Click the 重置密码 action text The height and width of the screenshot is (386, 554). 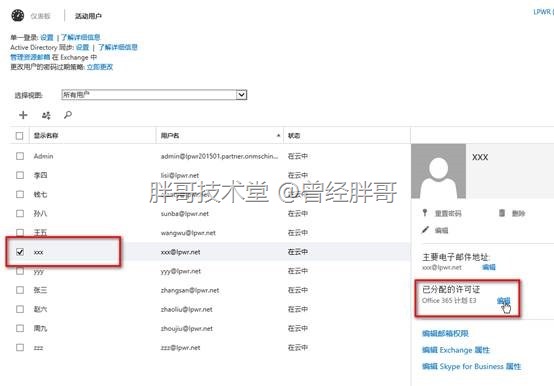448,213
